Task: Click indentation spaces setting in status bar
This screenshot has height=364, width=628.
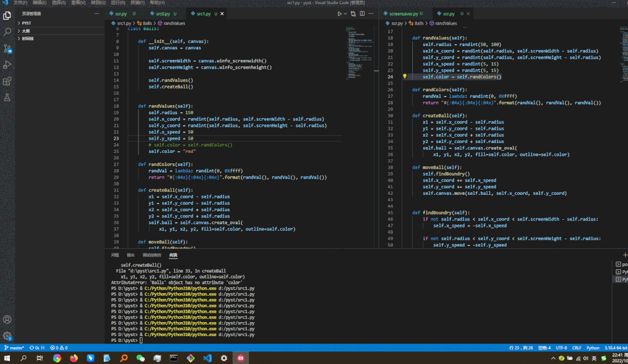Action: [x=544, y=348]
